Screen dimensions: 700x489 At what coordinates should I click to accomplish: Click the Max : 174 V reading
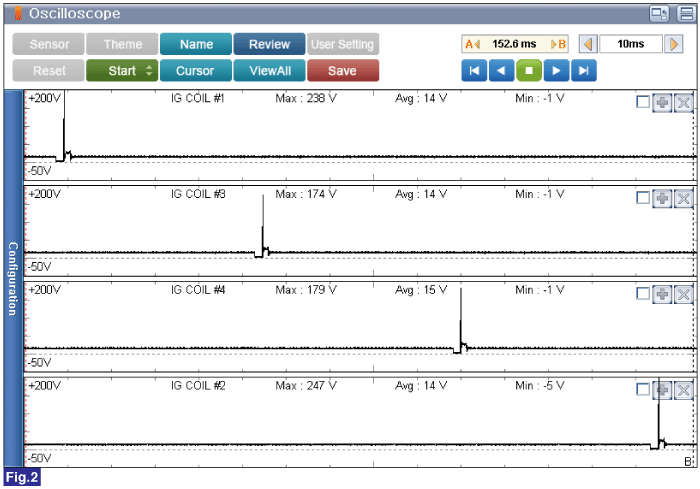click(306, 194)
